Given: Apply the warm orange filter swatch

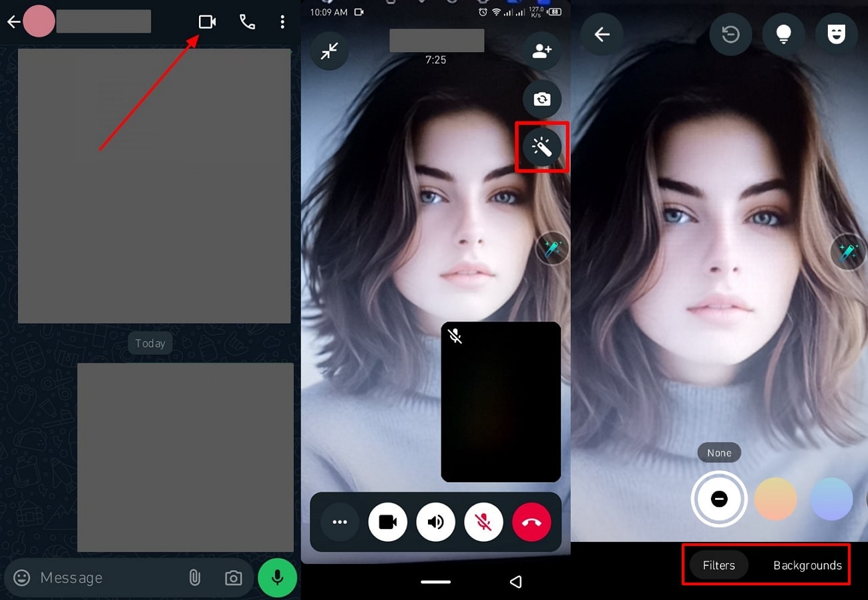Looking at the screenshot, I should point(776,498).
